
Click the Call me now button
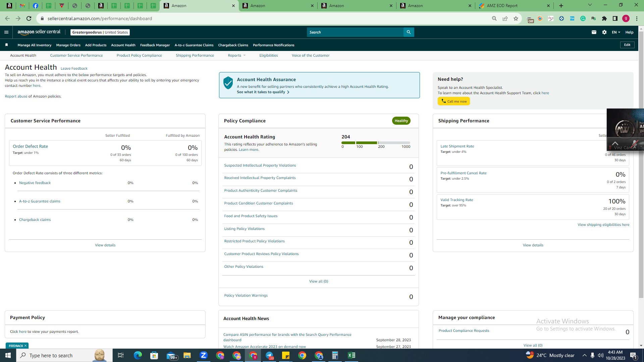454,101
